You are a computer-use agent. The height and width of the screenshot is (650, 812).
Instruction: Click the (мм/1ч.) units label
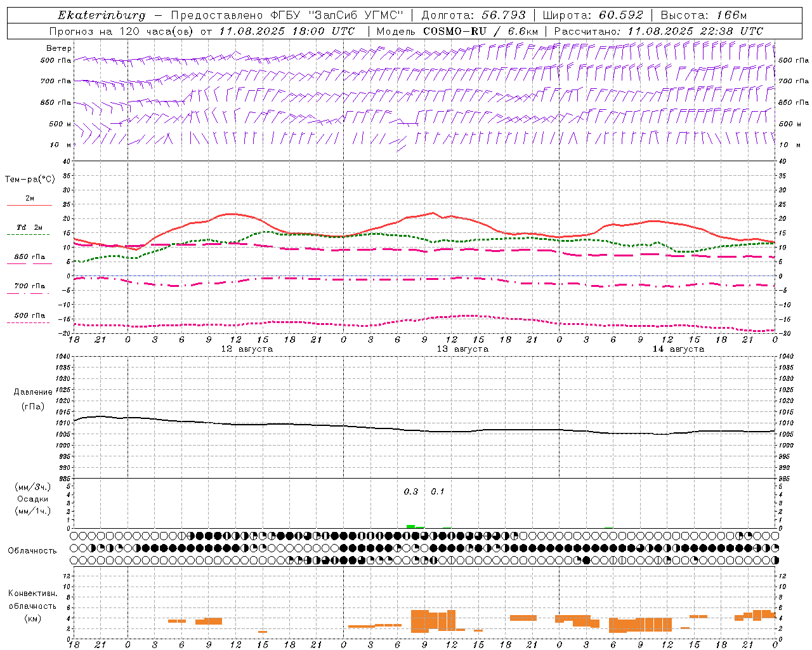point(33,511)
